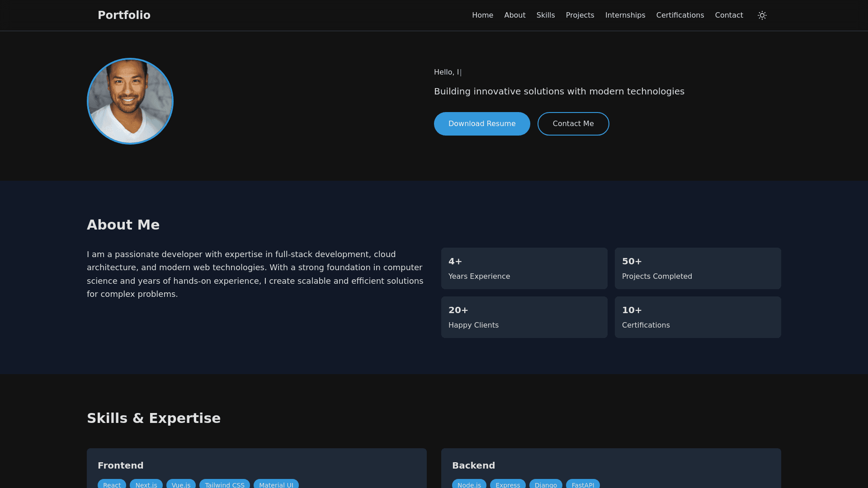Screen dimensions: 868x488
Task: Click the circular profile photo
Action: (x=130, y=101)
